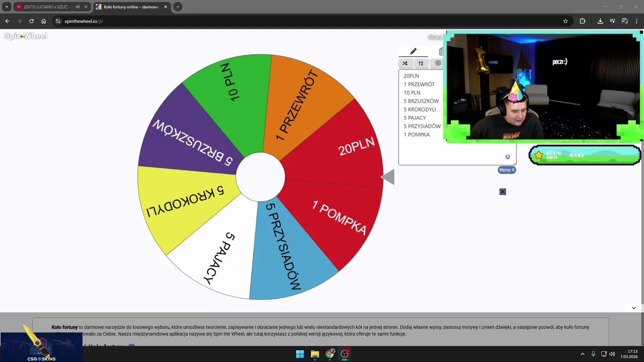Open a new browser tab
Viewport: 644px width, 362px height.
pos(178,7)
